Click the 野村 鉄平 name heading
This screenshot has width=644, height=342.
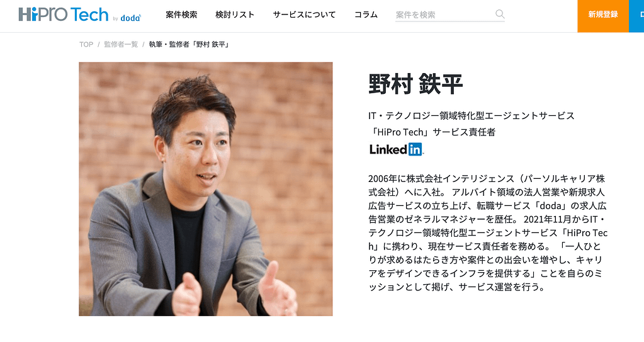(x=415, y=84)
